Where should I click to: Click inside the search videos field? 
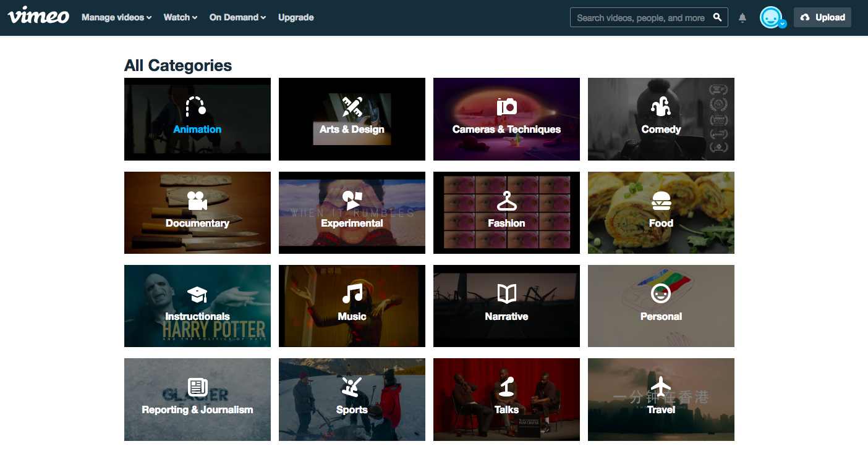pos(637,17)
